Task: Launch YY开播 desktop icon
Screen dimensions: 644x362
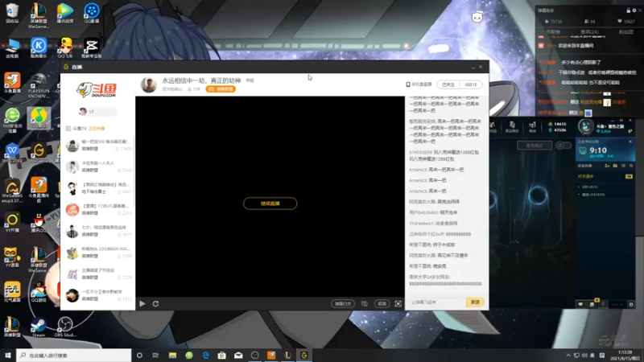Action: tap(12, 223)
